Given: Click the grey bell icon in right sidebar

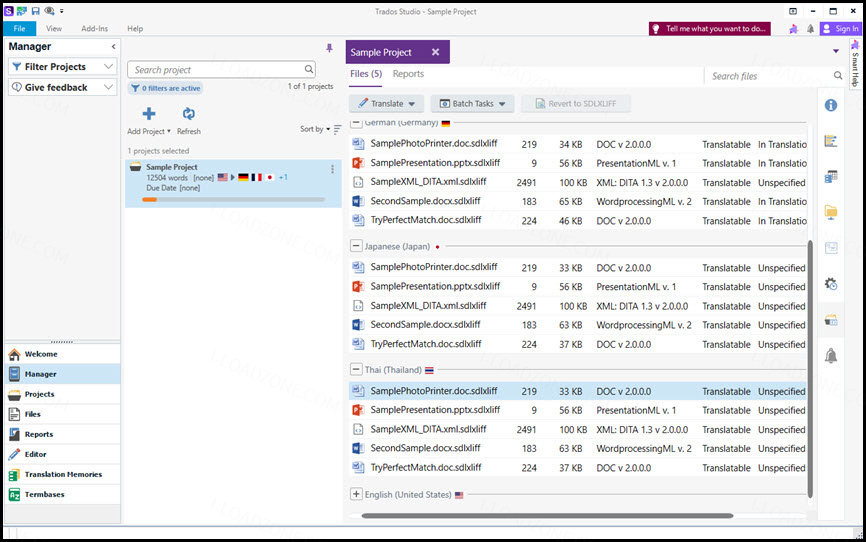Looking at the screenshot, I should point(831,356).
